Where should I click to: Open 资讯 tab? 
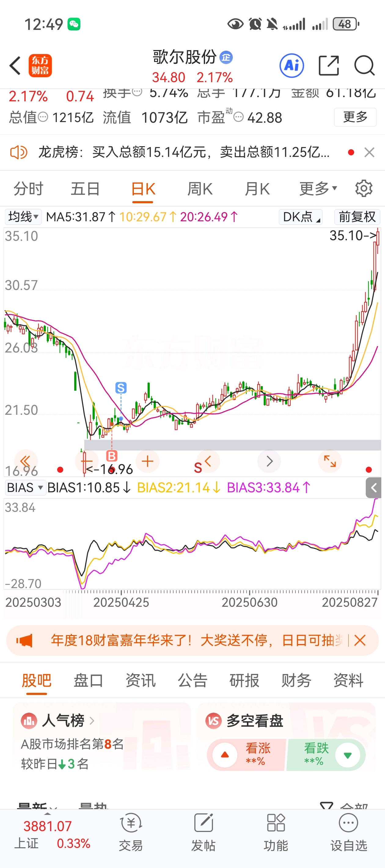tap(140, 680)
